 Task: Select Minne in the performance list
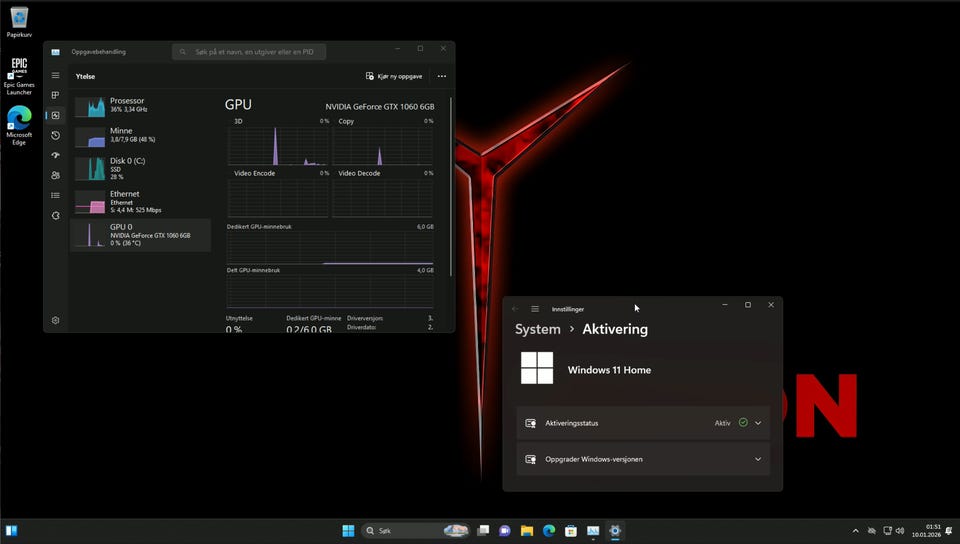[141, 136]
